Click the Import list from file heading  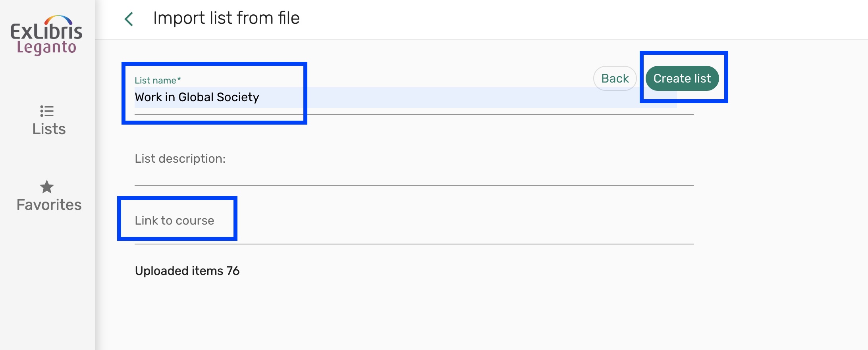click(227, 18)
